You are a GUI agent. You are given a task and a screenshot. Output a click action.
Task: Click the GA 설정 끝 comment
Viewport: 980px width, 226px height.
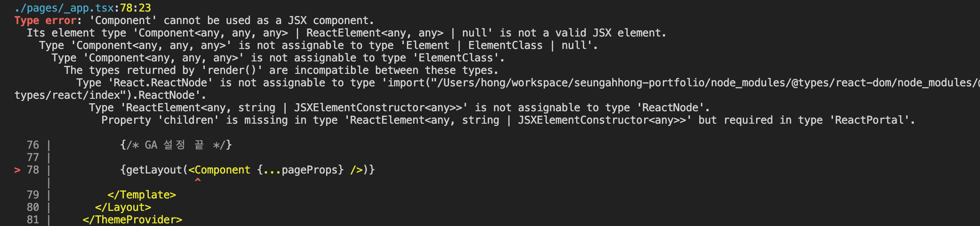(176, 145)
